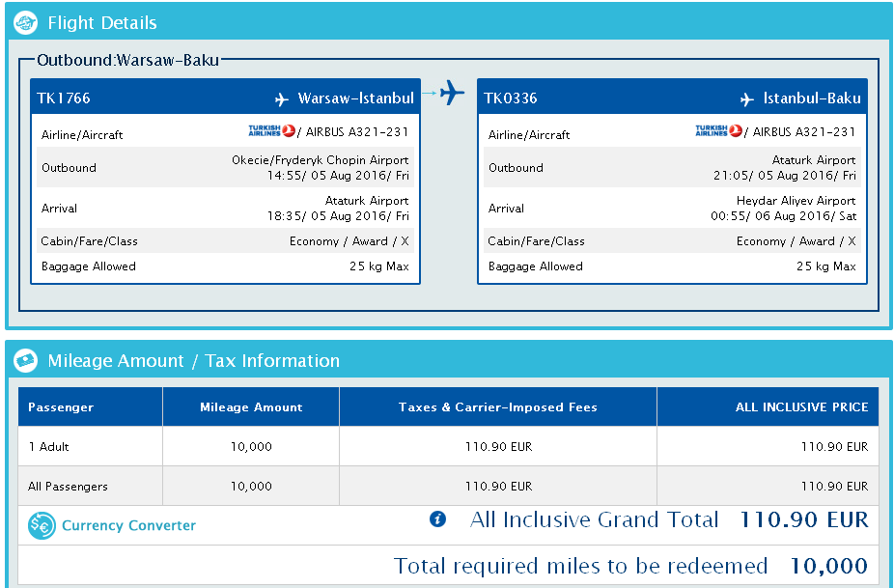This screenshot has height=588, width=894.
Task: Click Ataturk Airport arrival in TK1766 card
Action: (367, 201)
